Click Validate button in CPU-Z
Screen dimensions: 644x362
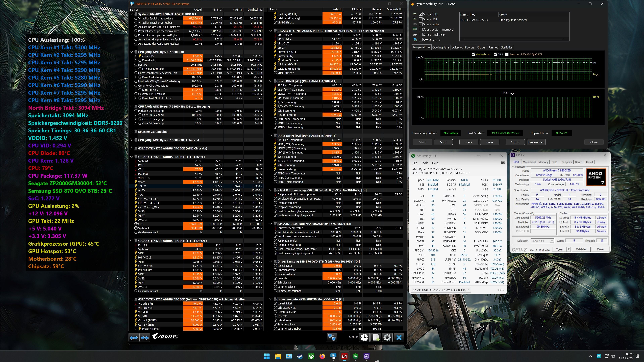click(581, 249)
